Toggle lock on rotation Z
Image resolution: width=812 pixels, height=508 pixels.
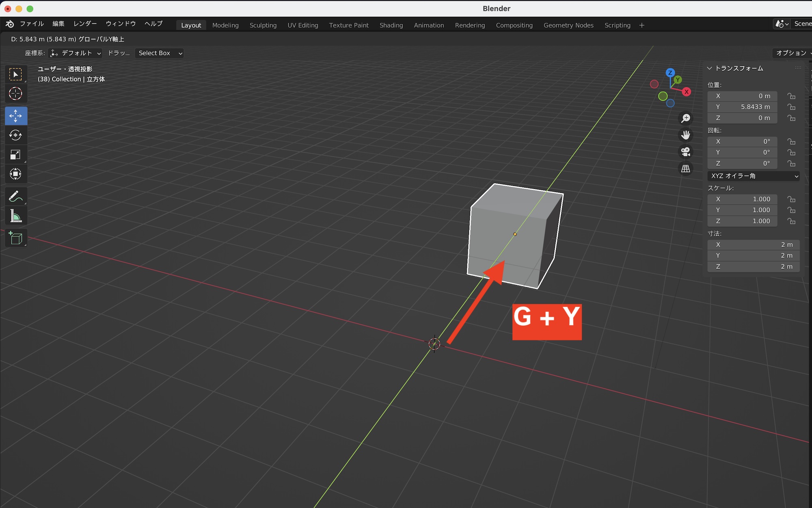tap(791, 163)
